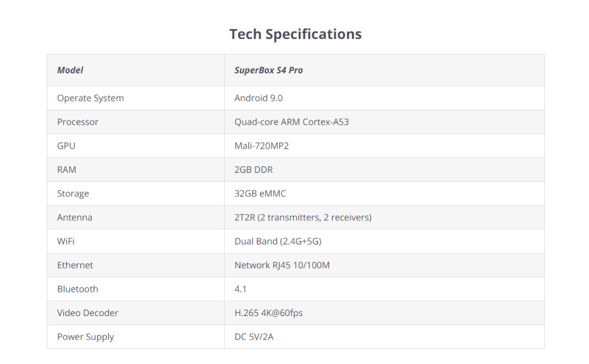Click the GPU row label
The width and height of the screenshot is (589, 364).
click(x=66, y=146)
